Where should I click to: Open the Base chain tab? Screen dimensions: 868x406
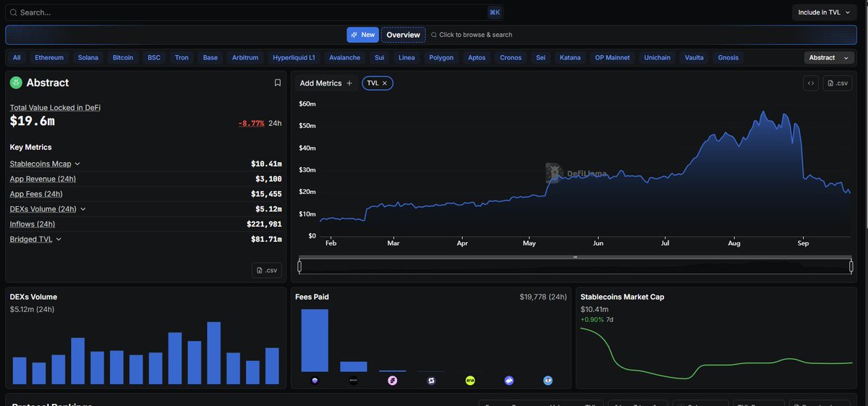(x=210, y=58)
